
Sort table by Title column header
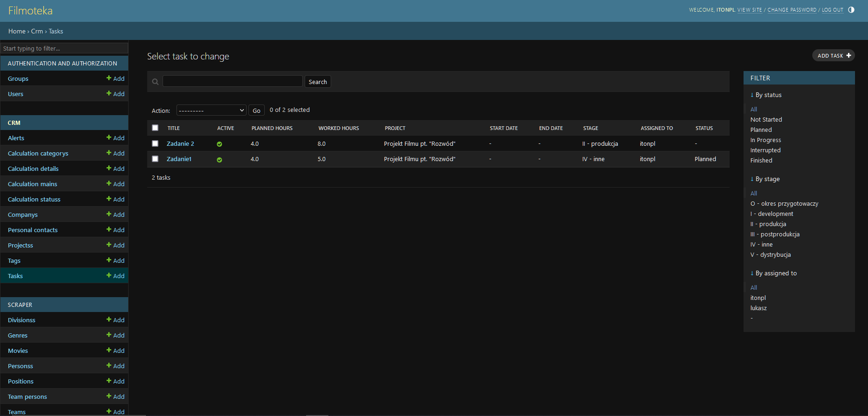point(174,128)
